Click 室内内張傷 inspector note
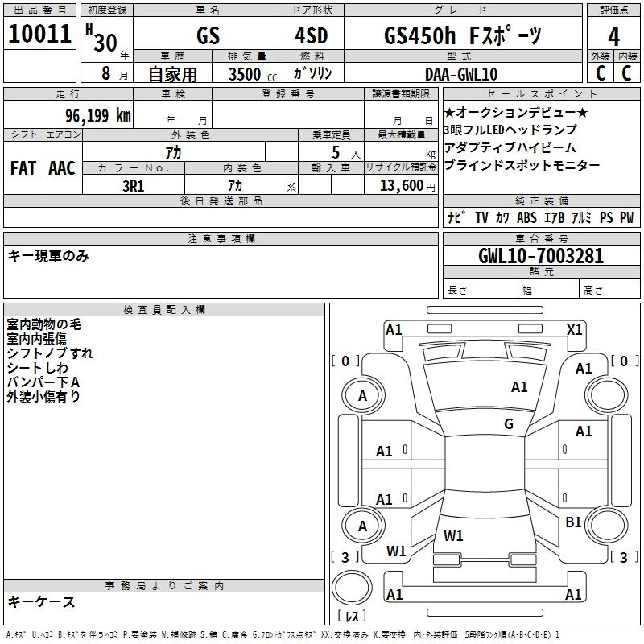This screenshot has width=644, height=644. [x=36, y=339]
